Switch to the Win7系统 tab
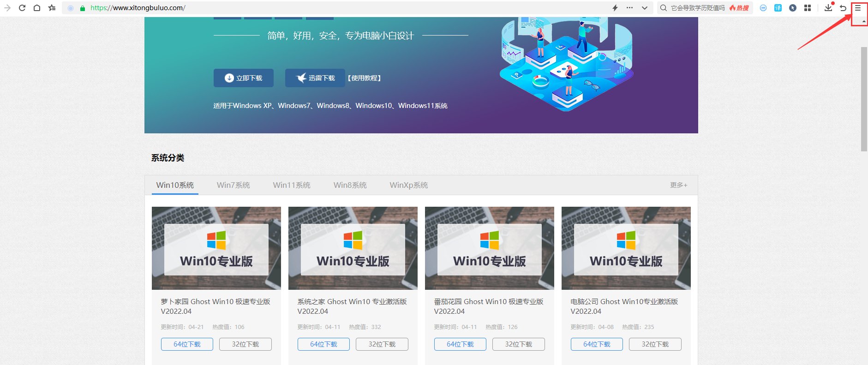The height and width of the screenshot is (365, 868). [233, 185]
